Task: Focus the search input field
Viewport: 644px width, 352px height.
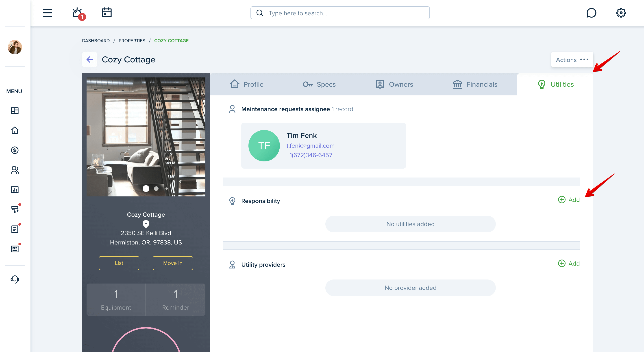Action: (340, 13)
